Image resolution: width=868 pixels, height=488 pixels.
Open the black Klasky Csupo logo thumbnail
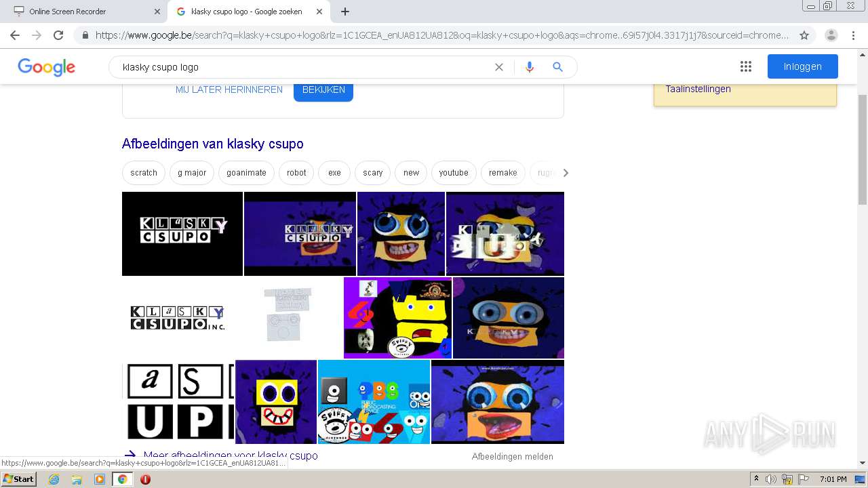(x=182, y=234)
